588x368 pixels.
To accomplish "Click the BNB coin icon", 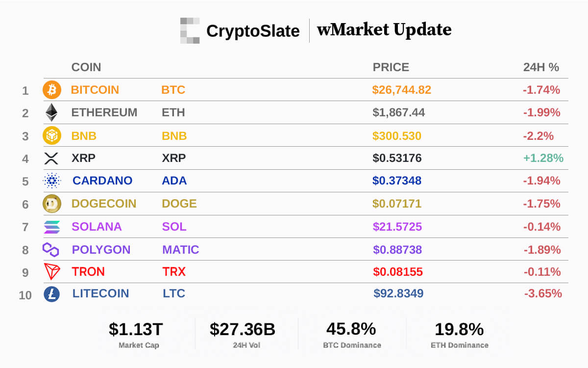I will 52,135.
